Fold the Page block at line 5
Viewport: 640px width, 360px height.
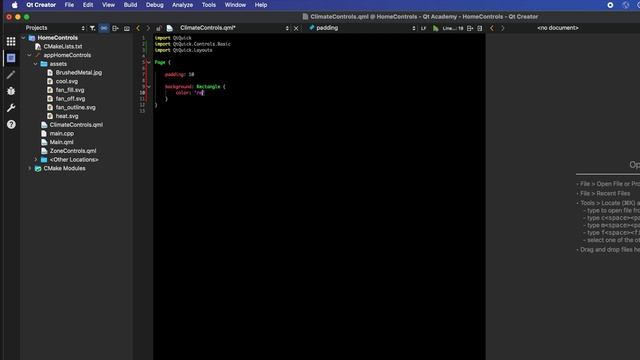pos(149,62)
